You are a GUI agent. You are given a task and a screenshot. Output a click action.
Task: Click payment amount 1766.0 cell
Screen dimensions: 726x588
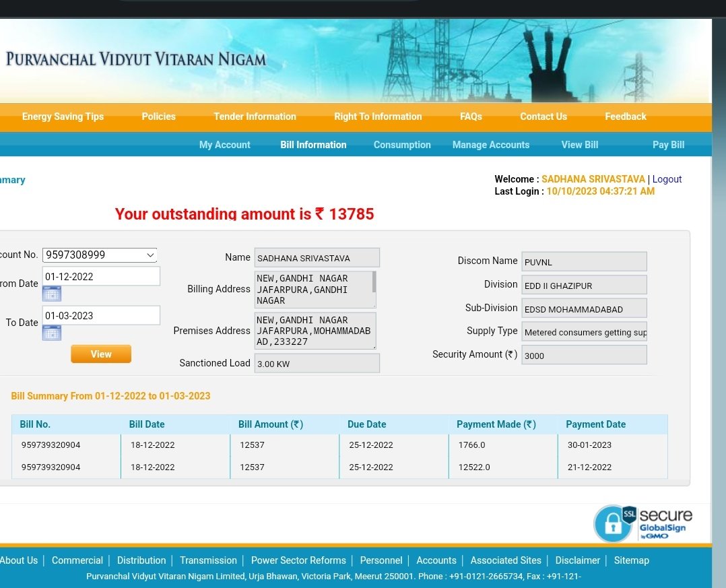pos(471,445)
